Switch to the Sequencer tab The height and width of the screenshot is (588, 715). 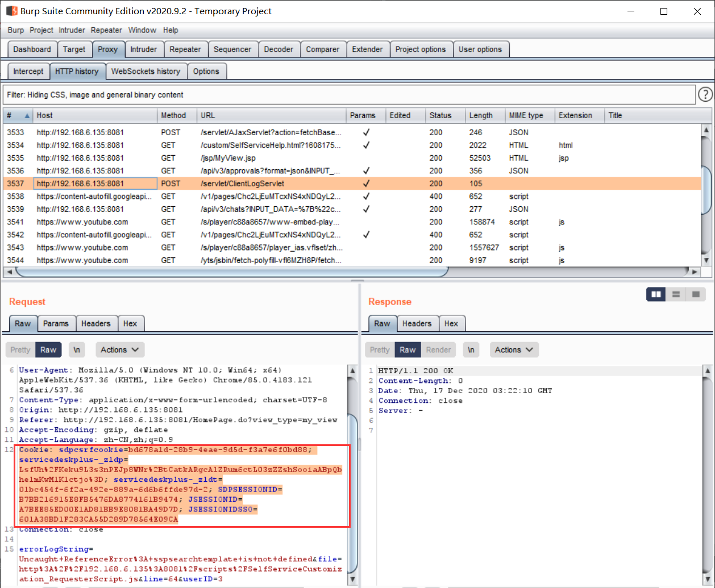coord(232,49)
